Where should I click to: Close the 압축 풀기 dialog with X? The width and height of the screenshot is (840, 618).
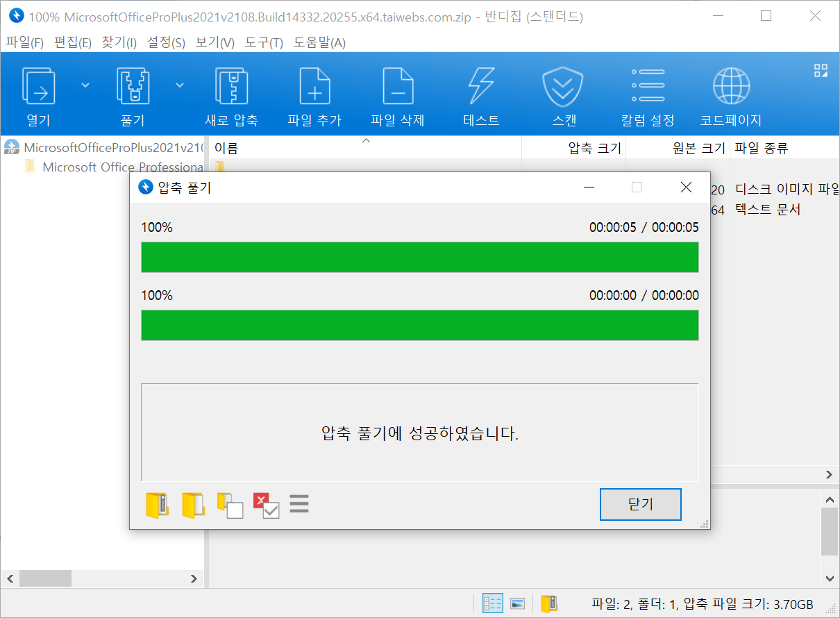[686, 187]
